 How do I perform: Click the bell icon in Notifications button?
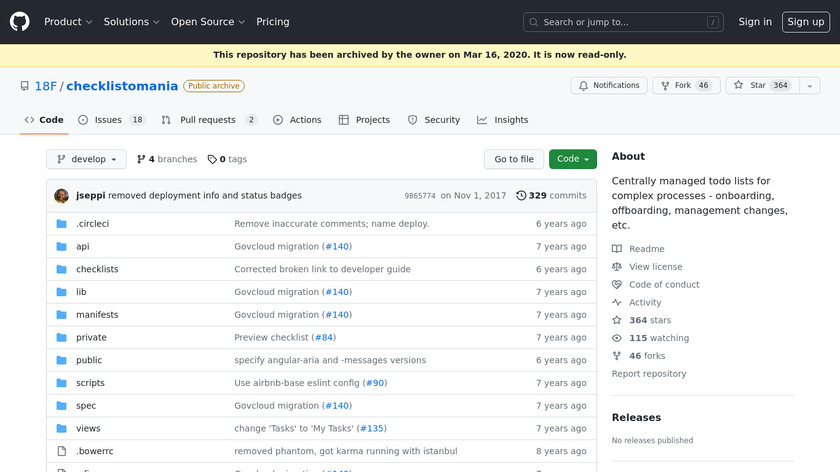[583, 86]
